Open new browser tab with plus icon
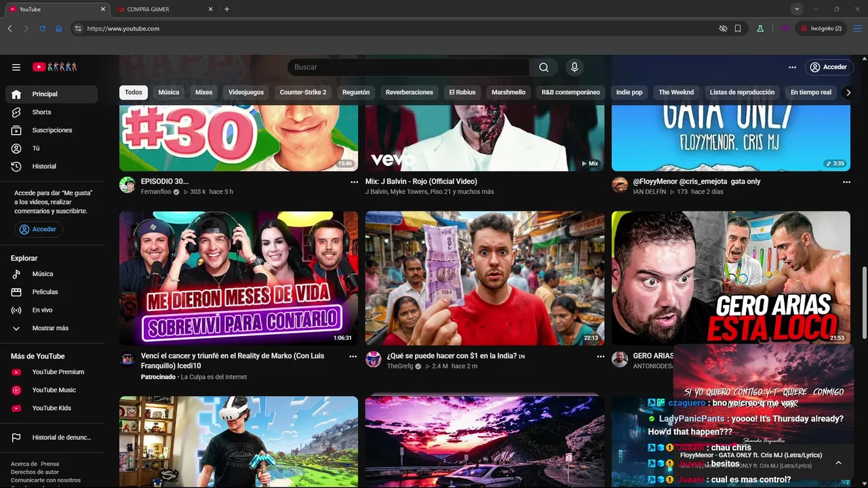Viewport: 868px width, 488px height. tap(226, 9)
